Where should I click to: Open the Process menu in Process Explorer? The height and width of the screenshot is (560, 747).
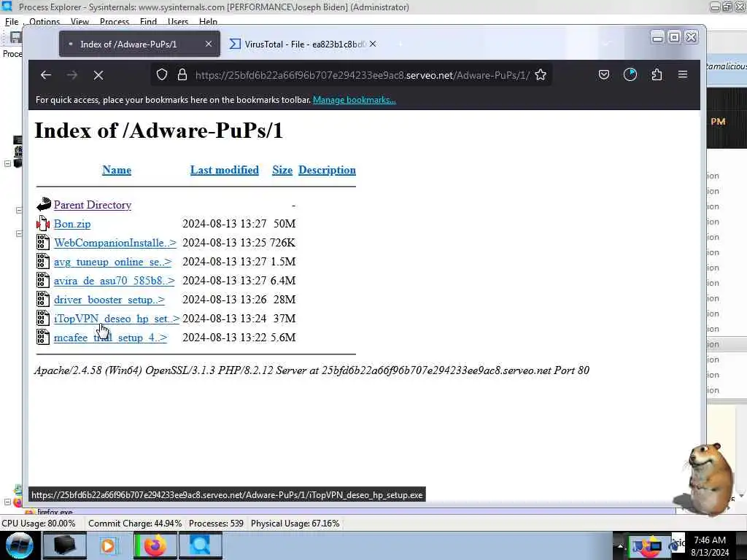tap(115, 21)
